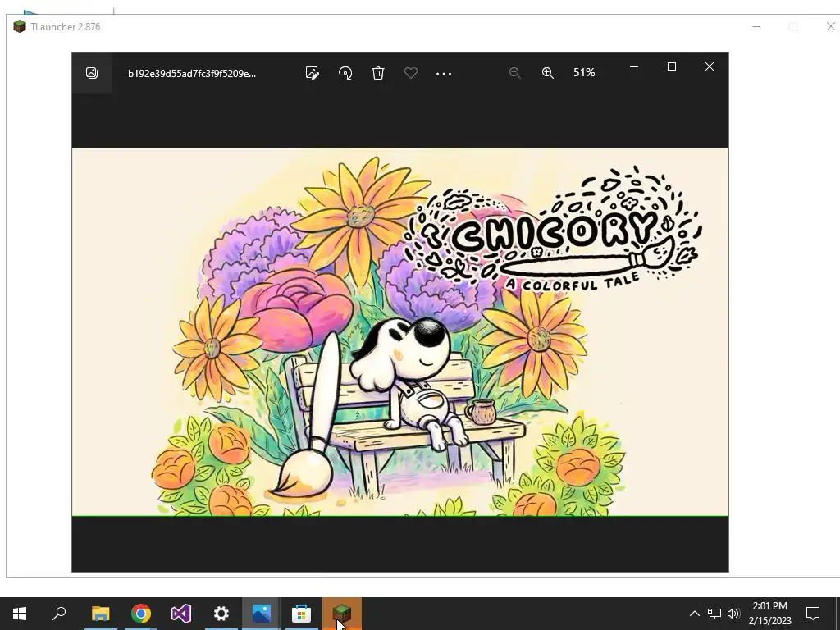Viewport: 840px width, 630px height.
Task: Minimize the TLauncher window
Action: click(756, 26)
